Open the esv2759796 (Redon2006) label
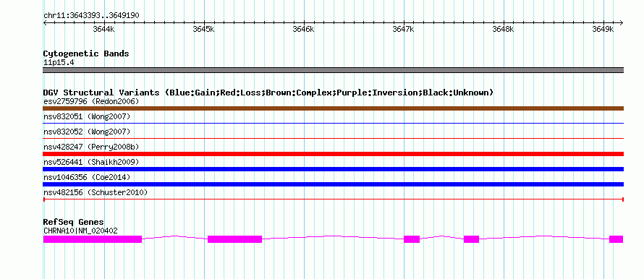The image size is (644, 279). coord(91,101)
